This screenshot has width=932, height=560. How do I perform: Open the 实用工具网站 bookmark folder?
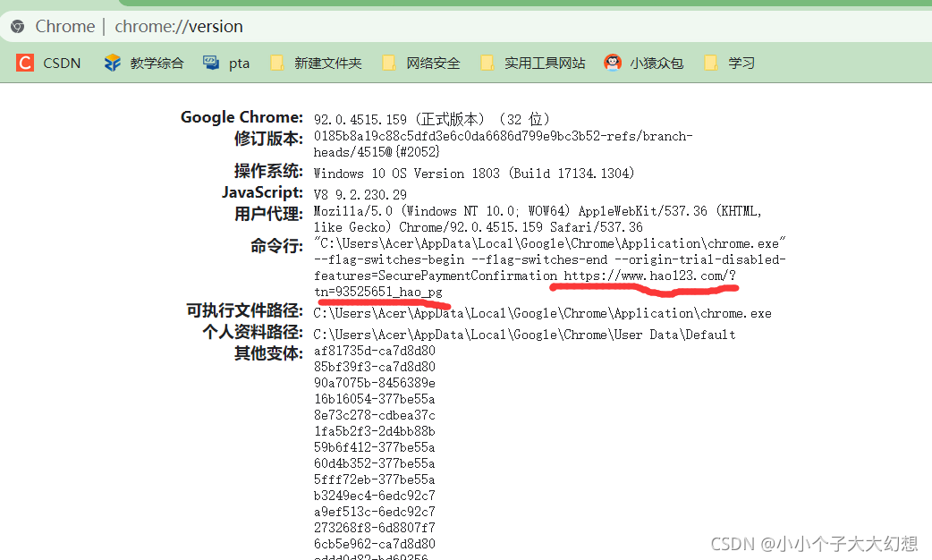pyautogui.click(x=532, y=63)
